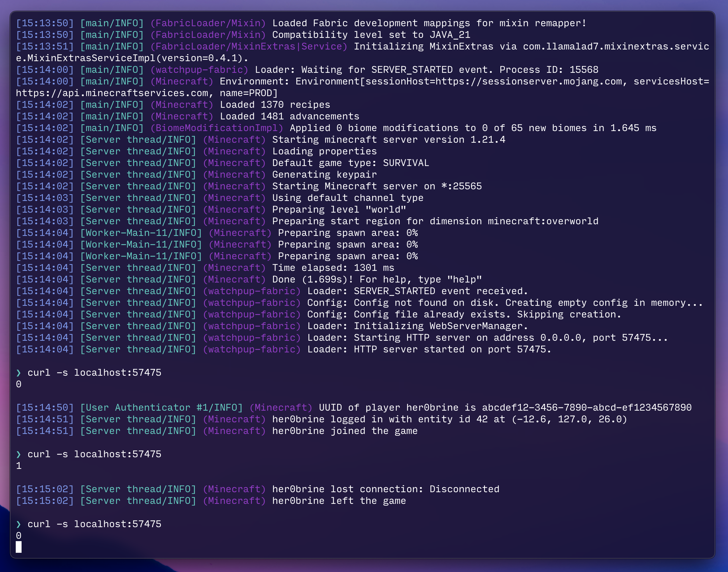The width and height of the screenshot is (728, 572).
Task: Click "Starting HTTP server on address 0.0.0.0"
Action: pyautogui.click(x=467, y=338)
